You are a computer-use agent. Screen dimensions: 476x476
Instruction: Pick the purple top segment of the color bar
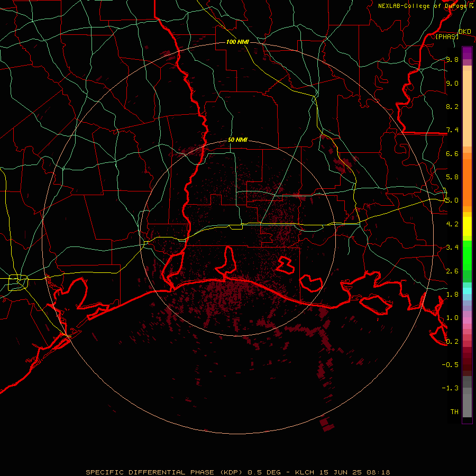467,53
